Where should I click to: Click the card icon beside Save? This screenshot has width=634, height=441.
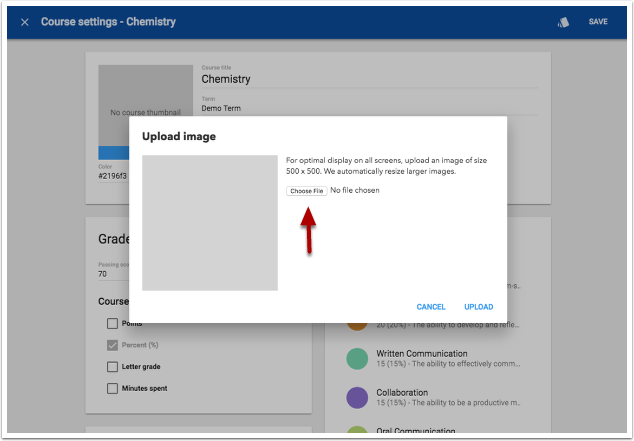tap(563, 22)
